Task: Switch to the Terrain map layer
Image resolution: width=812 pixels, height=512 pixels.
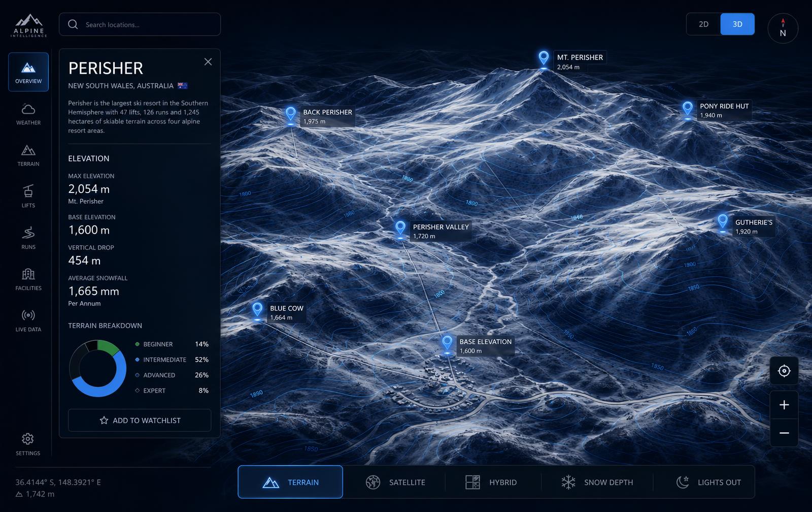Action: (x=290, y=482)
